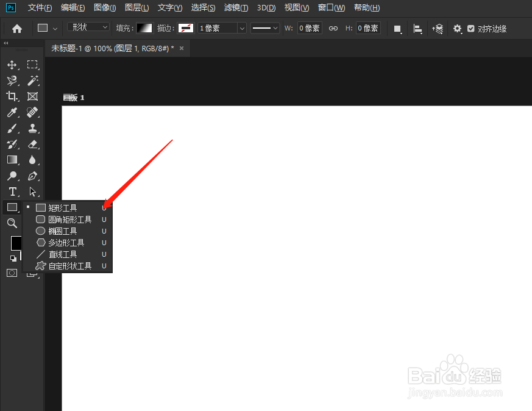Click the Photoshop Ps logo icon
The image size is (532, 411).
coord(11,7)
